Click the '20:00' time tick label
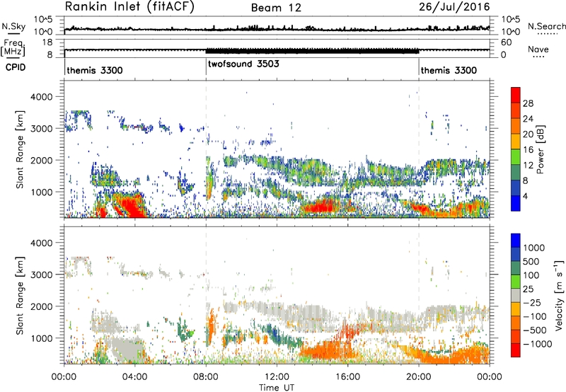Screen dimensions: 566x392 pyautogui.click(x=418, y=377)
